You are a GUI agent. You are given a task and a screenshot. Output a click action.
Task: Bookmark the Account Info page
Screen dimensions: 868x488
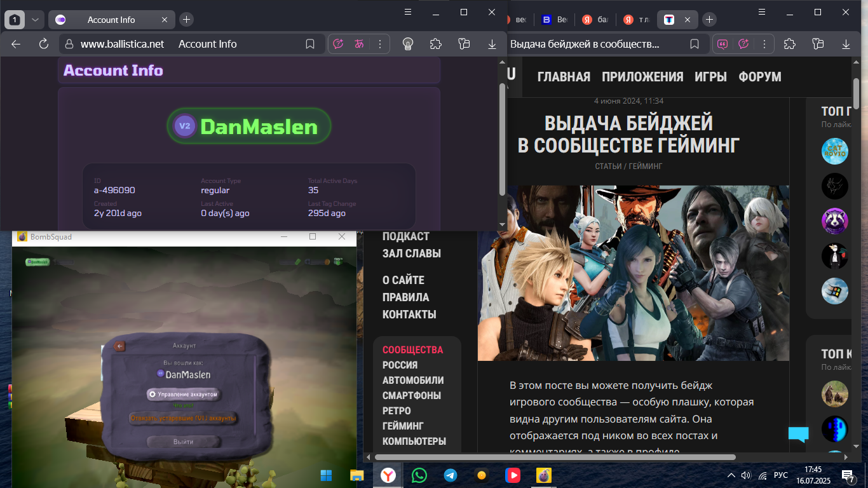310,44
